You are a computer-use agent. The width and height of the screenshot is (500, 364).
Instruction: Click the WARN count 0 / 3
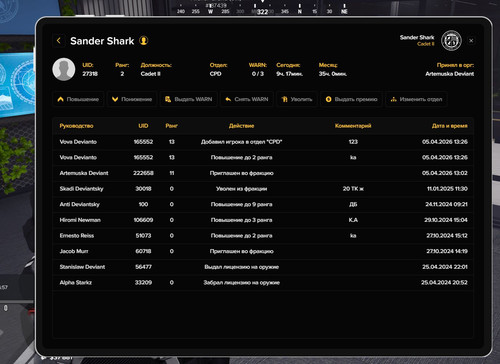tap(258, 74)
